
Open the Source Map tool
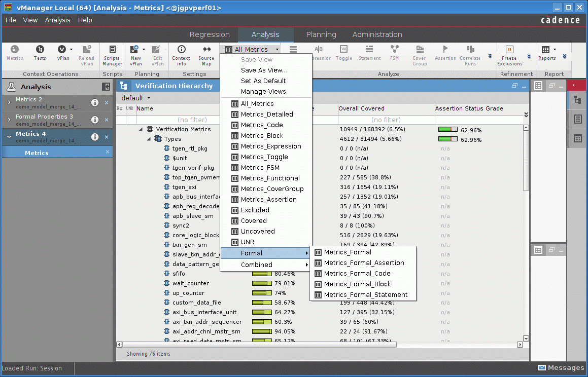(206, 55)
